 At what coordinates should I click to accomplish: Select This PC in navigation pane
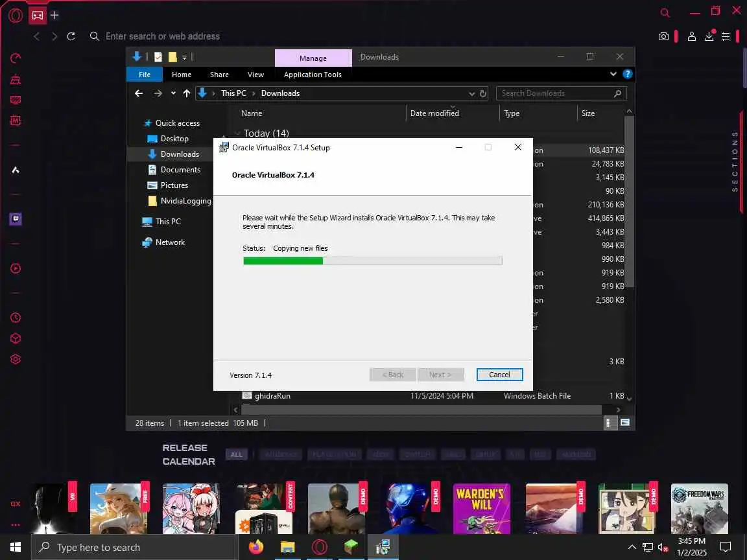(x=168, y=222)
